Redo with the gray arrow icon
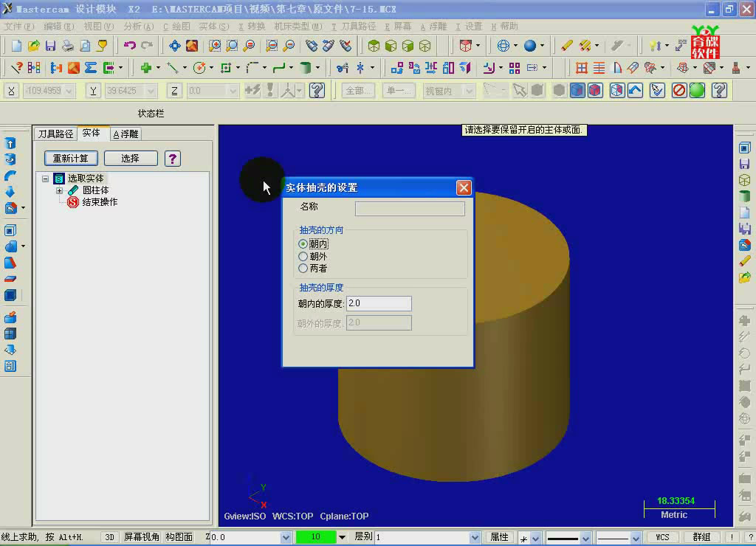The image size is (756, 546). (147, 46)
